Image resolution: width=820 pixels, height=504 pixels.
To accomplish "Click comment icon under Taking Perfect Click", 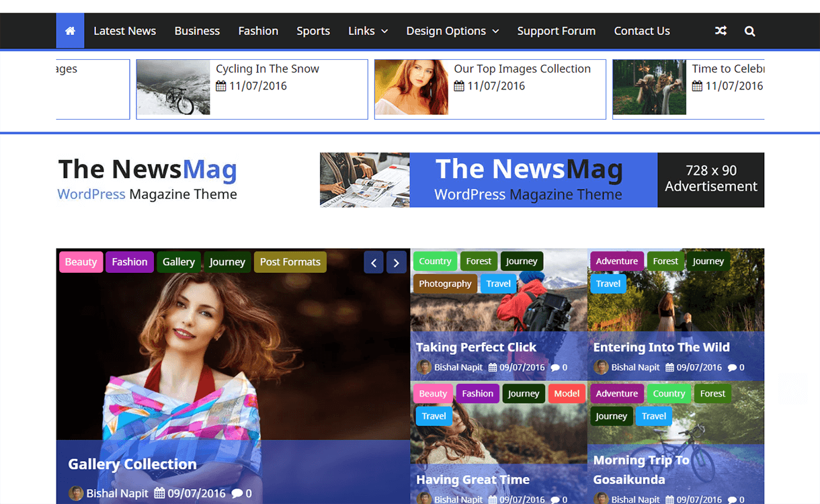I will pos(555,368).
